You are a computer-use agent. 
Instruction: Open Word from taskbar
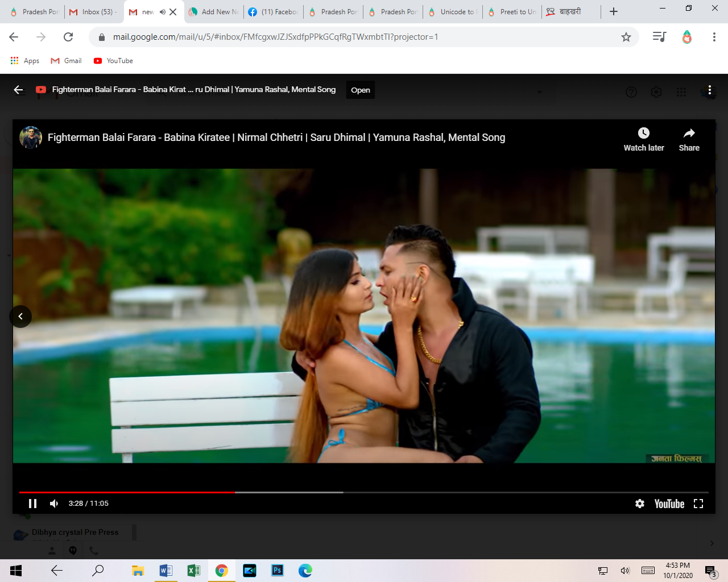click(166, 571)
